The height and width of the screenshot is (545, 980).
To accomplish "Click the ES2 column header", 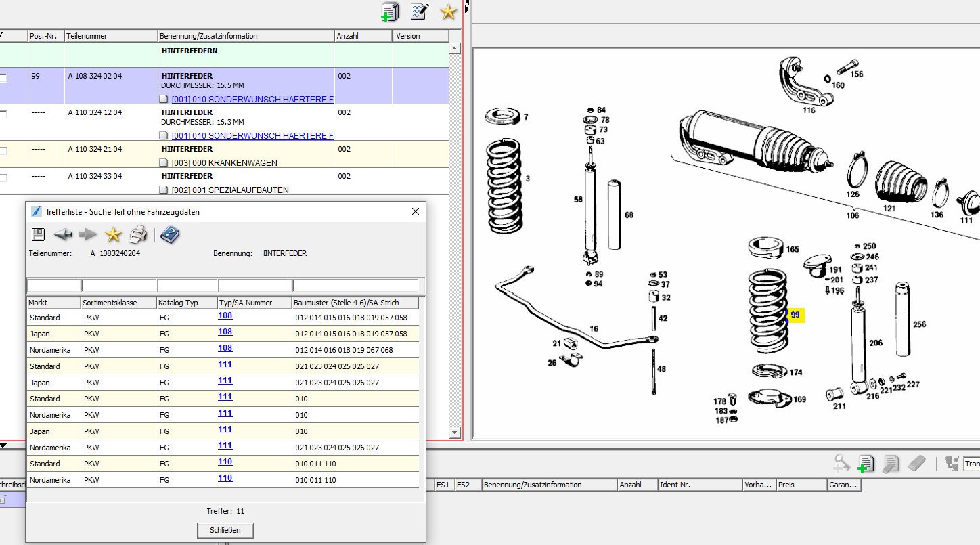I will point(468,485).
